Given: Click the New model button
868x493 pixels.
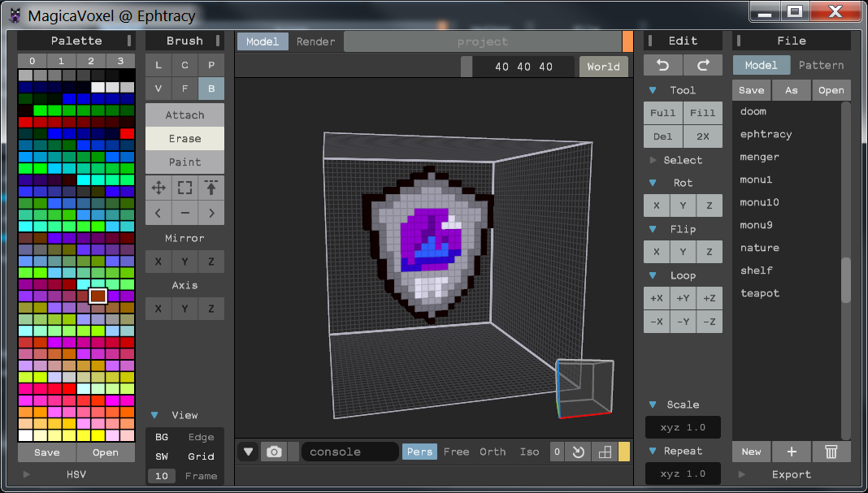Looking at the screenshot, I should pos(751,452).
